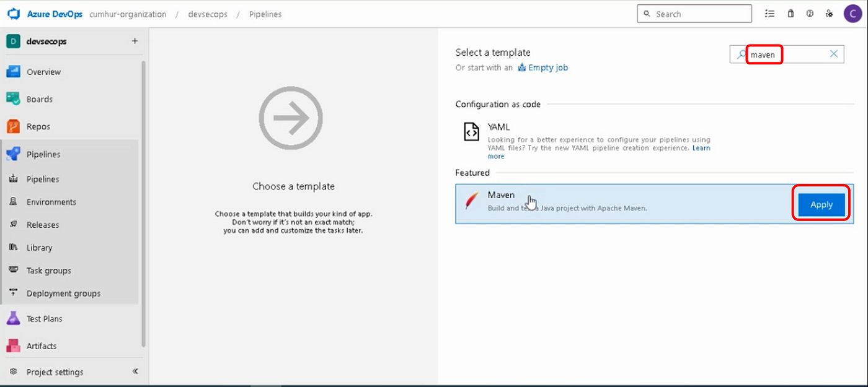The height and width of the screenshot is (387, 868).
Task: Go to Environments under Pipelines
Action: point(51,202)
